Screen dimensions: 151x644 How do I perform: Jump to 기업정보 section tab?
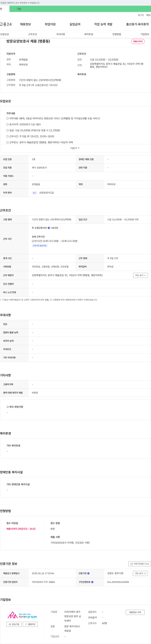(x=145, y=34)
